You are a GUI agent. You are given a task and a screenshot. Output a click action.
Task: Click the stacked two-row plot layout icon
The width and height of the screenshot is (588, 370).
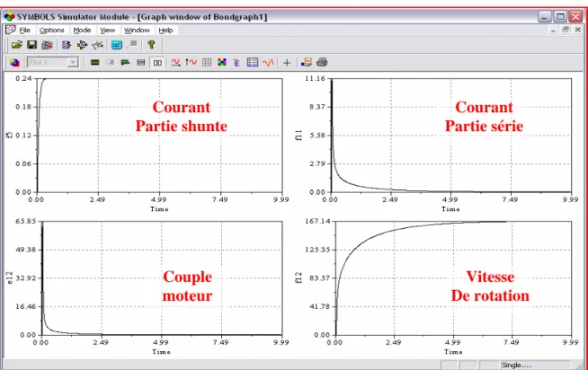click(x=140, y=63)
